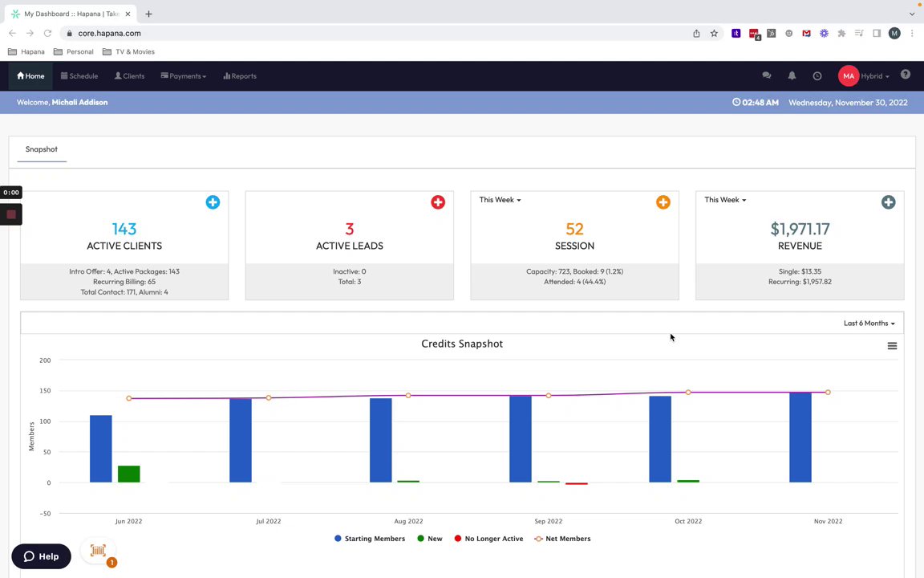Click the orange plus on Session card

click(x=663, y=202)
